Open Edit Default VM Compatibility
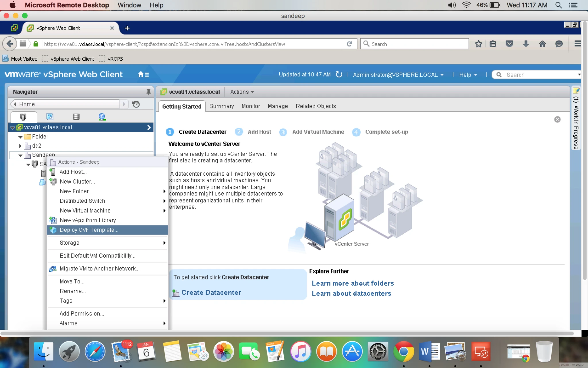 107,256
